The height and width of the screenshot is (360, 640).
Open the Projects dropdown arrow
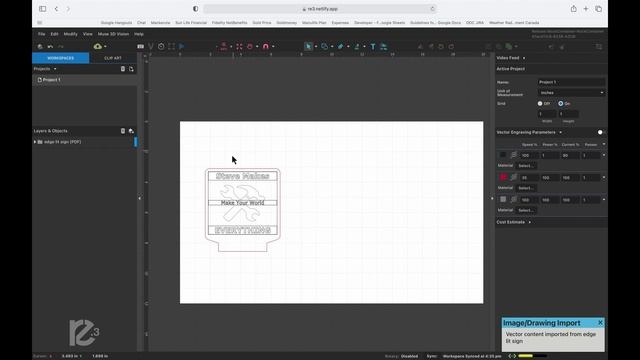pos(55,69)
